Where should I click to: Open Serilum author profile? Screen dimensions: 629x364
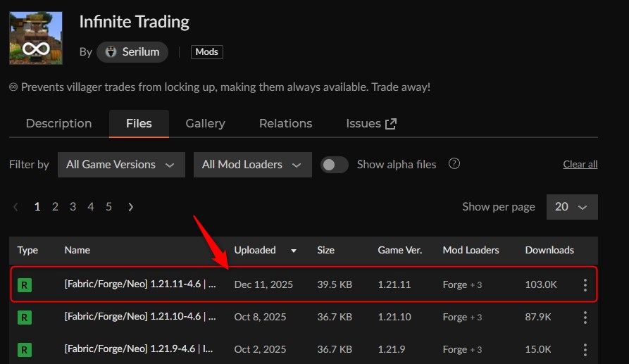[132, 51]
